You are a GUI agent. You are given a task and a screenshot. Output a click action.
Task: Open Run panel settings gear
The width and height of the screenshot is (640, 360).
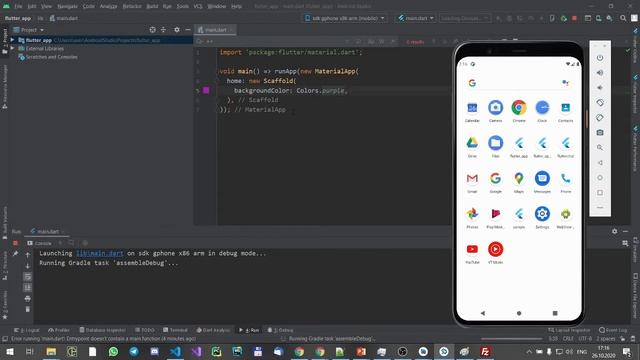click(615, 231)
